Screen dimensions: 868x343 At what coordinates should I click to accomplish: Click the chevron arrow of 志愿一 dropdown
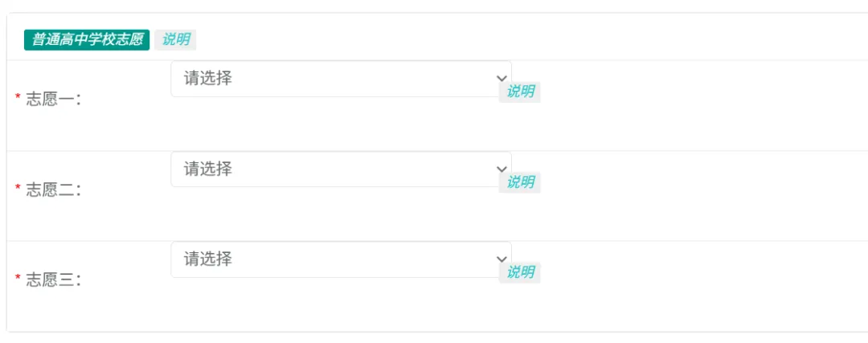(x=502, y=79)
